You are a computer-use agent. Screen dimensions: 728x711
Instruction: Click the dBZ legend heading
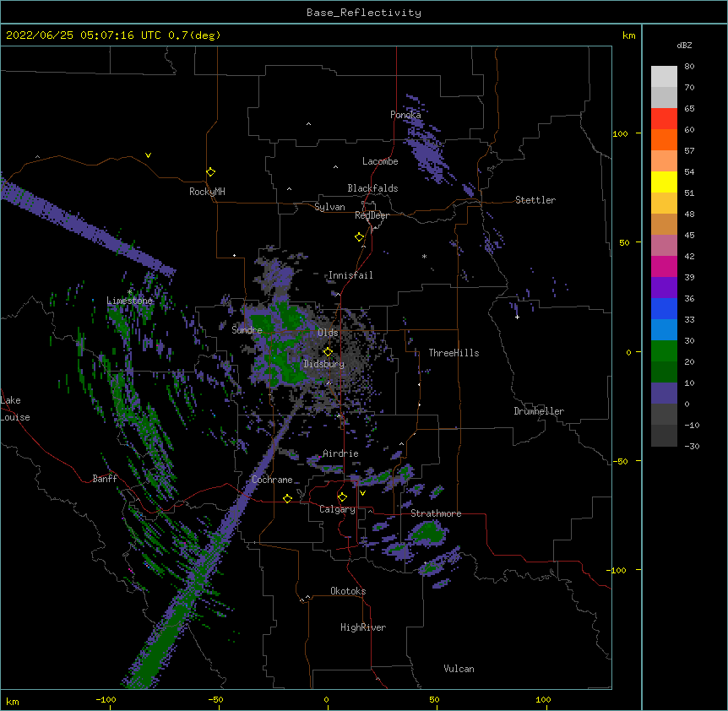point(684,45)
